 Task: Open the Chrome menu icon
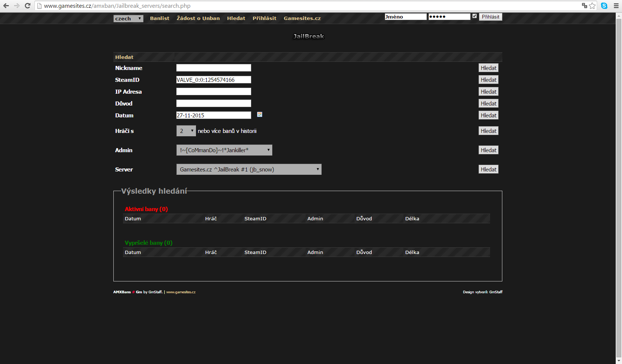(x=616, y=6)
